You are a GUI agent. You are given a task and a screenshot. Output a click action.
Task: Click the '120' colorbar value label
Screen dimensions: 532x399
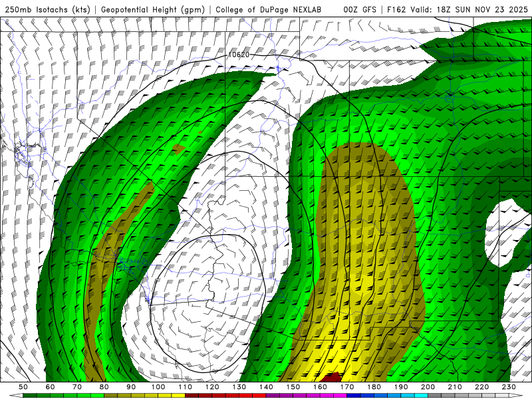coord(212,387)
